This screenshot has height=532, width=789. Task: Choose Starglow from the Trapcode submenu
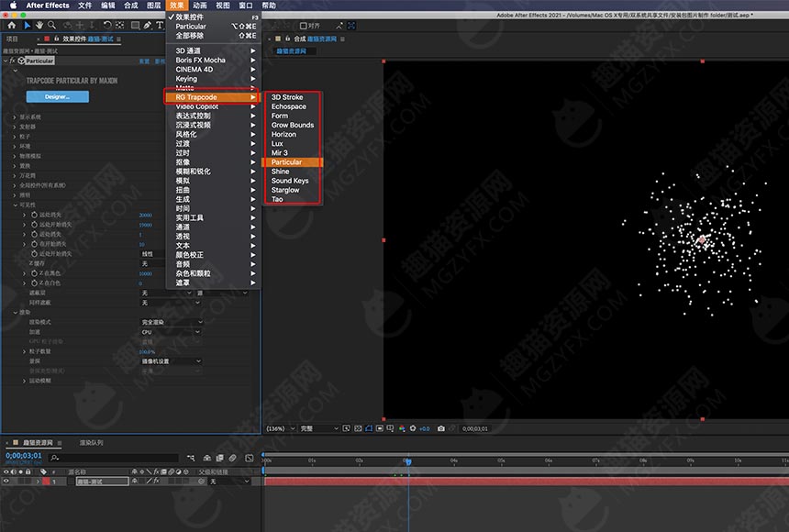[x=285, y=190]
